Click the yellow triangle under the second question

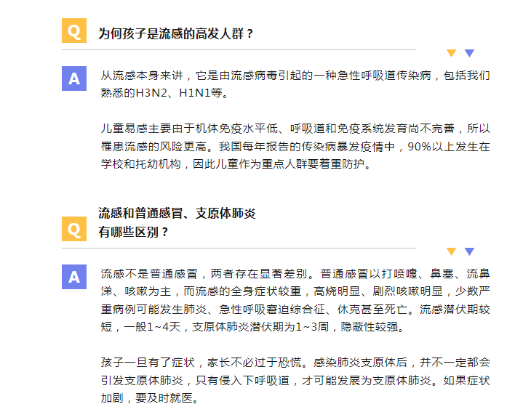451,251
